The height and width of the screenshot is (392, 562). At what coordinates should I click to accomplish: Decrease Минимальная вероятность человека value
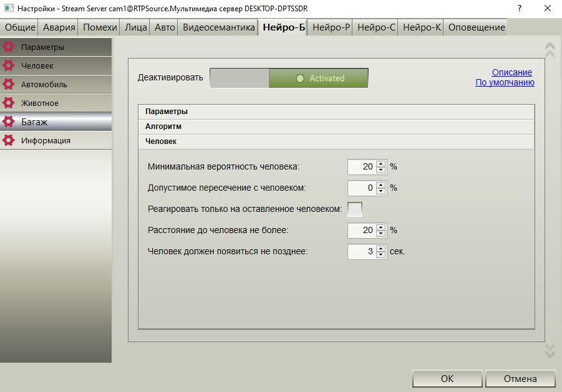381,170
